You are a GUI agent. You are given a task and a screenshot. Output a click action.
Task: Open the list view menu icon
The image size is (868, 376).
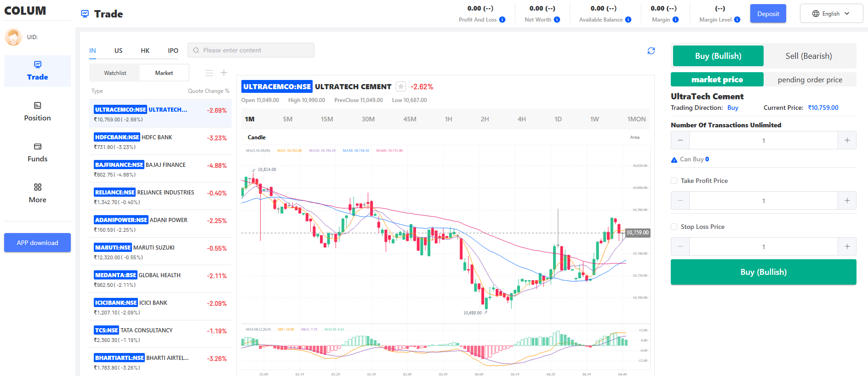pos(209,73)
